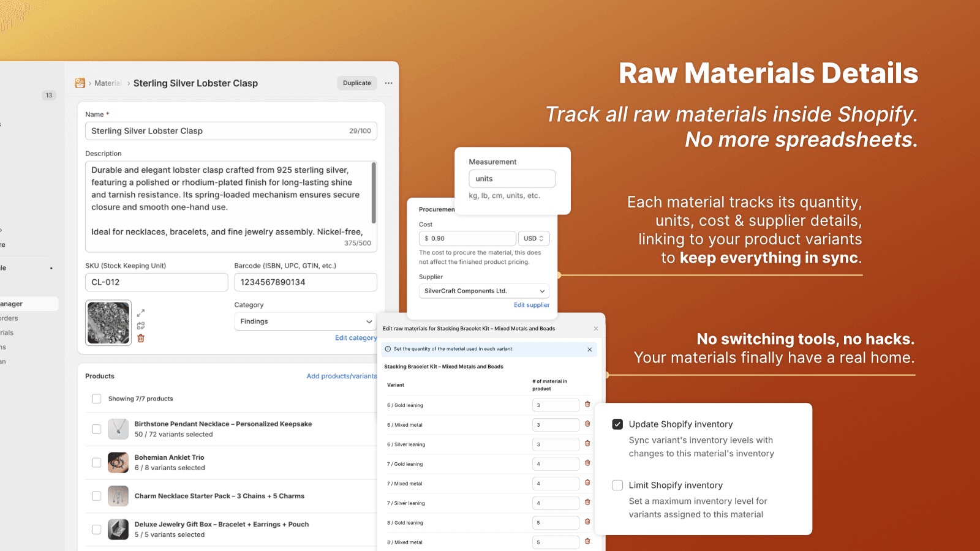Viewport: 980px width, 551px height.
Task: Remove the 8 / Mixed metal row with trash icon
Action: pos(587,542)
